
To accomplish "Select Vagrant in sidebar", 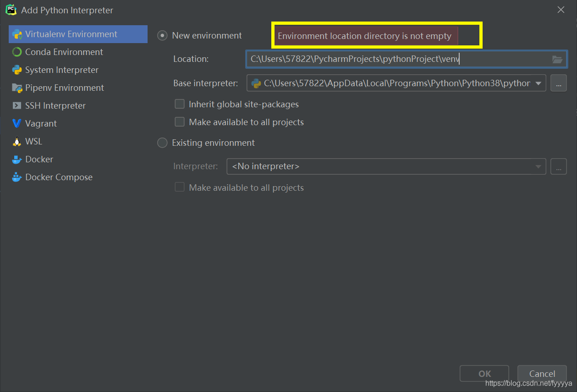I will pyautogui.click(x=78, y=124).
